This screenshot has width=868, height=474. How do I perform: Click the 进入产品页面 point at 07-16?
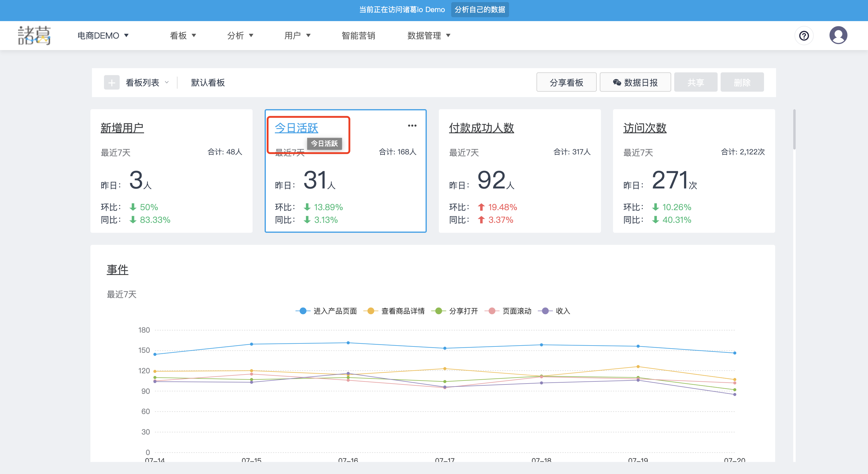click(x=348, y=343)
